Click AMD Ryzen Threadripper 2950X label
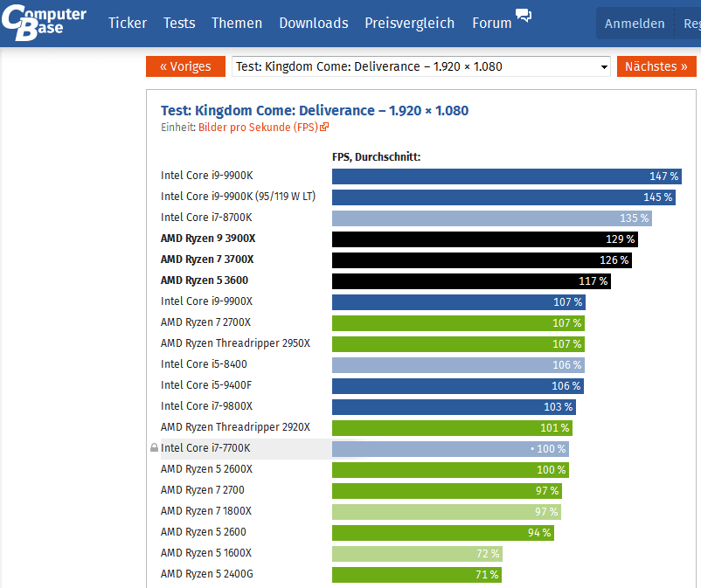701x588 pixels. pyautogui.click(x=235, y=343)
